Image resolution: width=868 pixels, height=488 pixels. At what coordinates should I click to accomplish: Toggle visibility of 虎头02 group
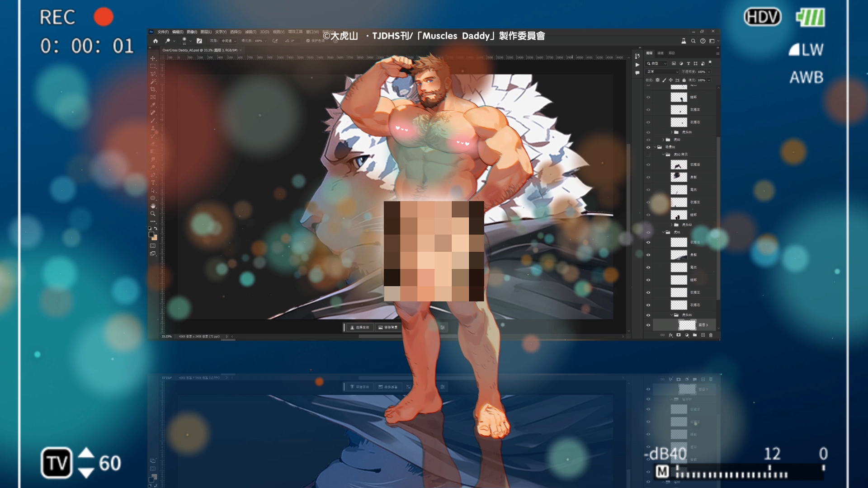pyautogui.click(x=648, y=225)
